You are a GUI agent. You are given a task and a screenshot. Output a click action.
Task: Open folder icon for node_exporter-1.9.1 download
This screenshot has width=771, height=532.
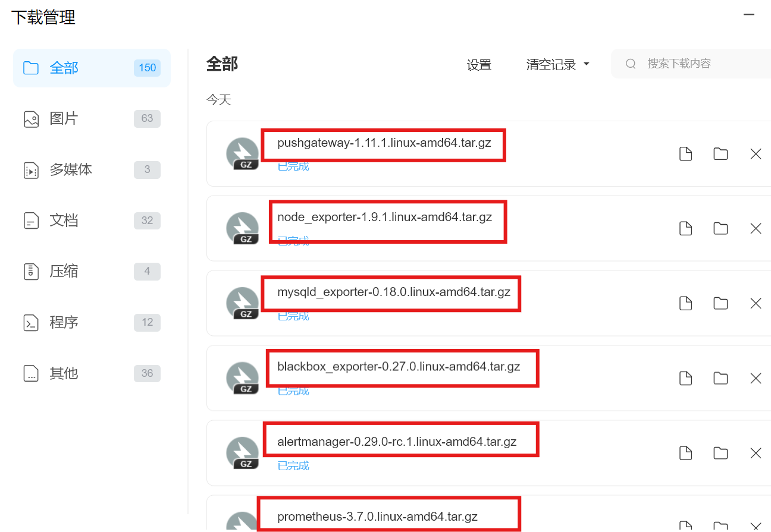pos(720,228)
